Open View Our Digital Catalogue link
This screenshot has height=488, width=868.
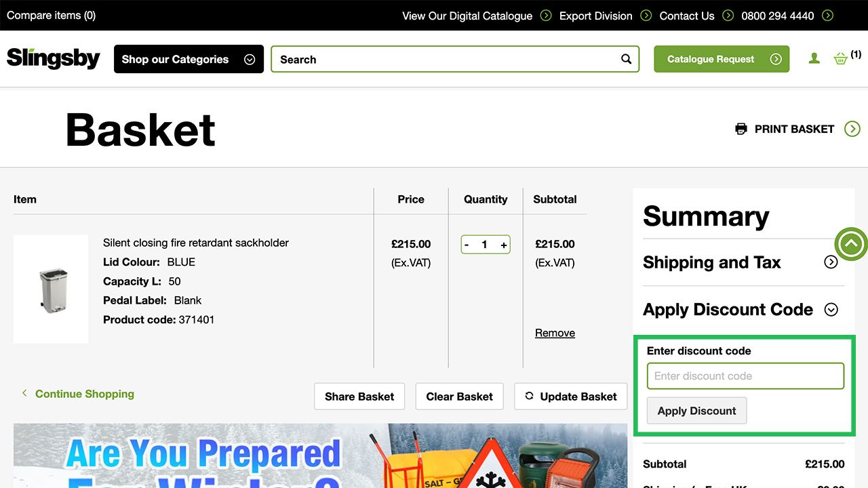click(467, 16)
